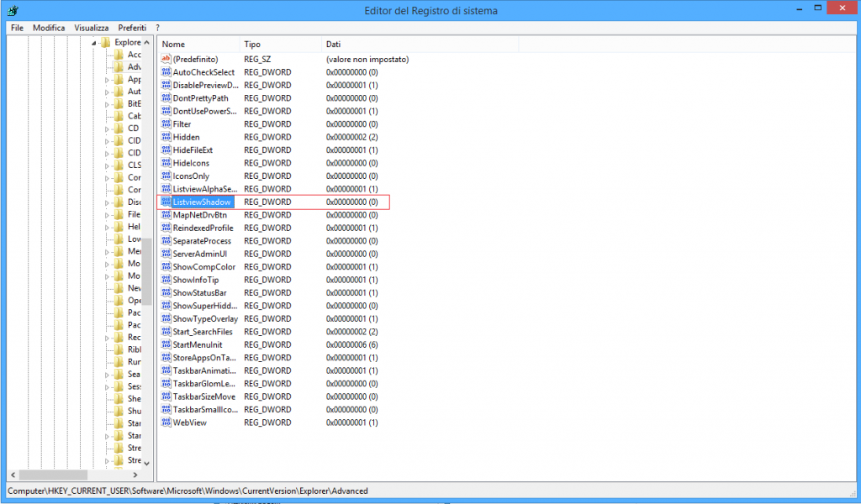The width and height of the screenshot is (861, 504).
Task: Select the Low key in tree
Action: pos(134,239)
